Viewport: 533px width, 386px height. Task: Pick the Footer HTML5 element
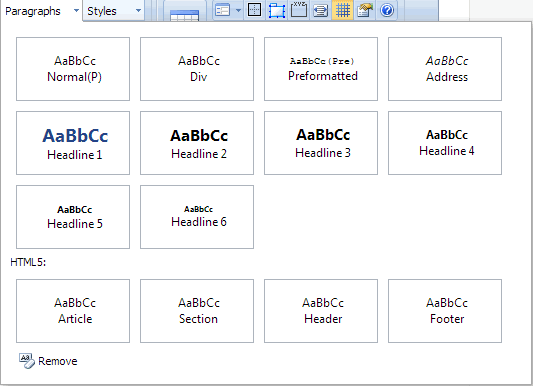tap(445, 311)
